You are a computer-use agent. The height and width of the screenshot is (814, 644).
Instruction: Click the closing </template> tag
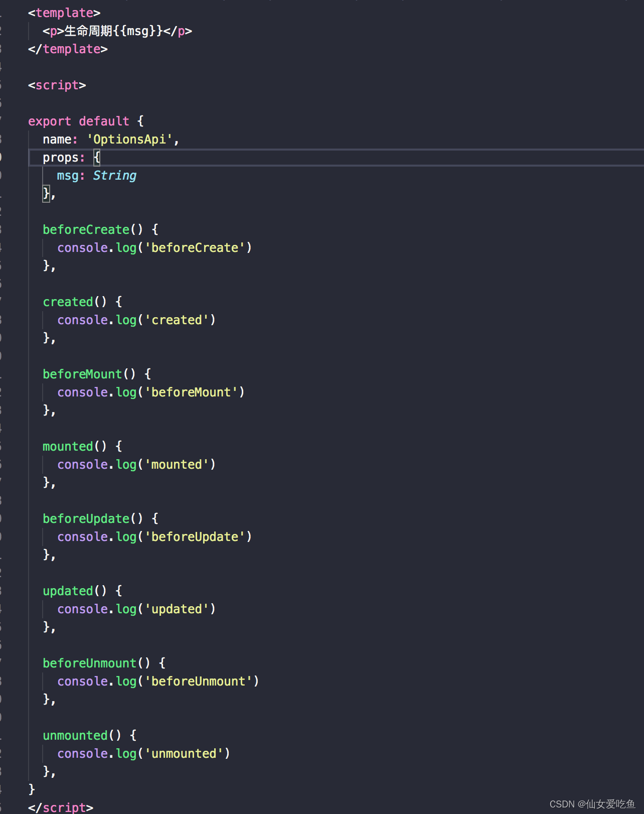(68, 49)
